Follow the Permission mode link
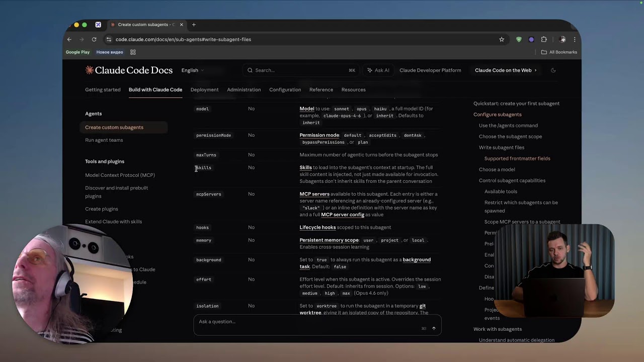This screenshot has width=644, height=362. click(319, 135)
